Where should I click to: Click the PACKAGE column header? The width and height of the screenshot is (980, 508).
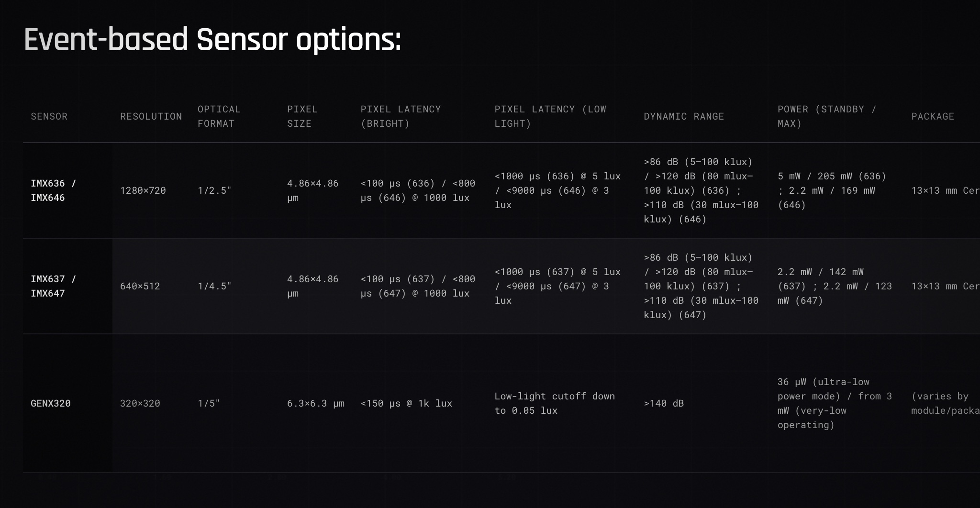click(x=933, y=116)
